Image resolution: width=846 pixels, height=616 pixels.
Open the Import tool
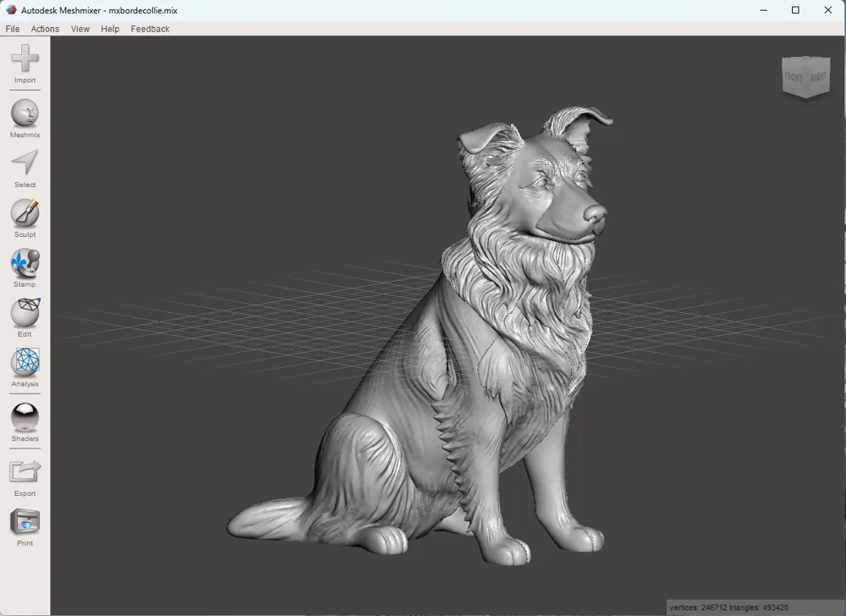(25, 63)
